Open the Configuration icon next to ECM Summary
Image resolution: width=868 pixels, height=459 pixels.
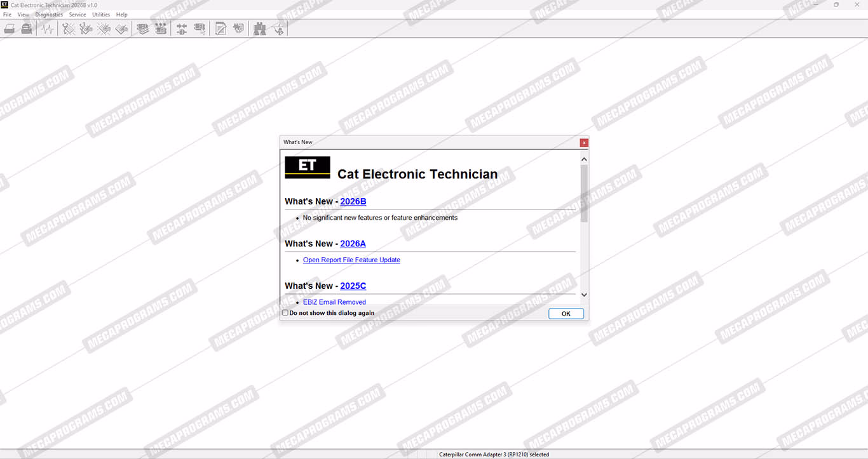point(161,29)
